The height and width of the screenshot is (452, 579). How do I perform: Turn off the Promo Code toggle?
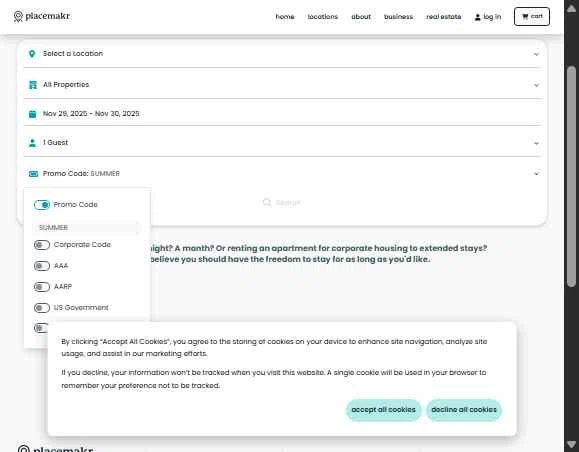(x=42, y=205)
